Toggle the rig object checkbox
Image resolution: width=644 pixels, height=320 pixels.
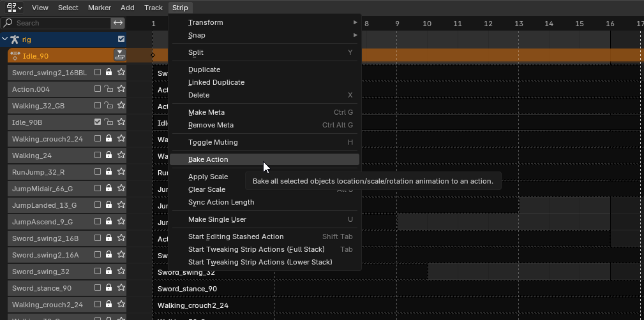[x=121, y=40]
